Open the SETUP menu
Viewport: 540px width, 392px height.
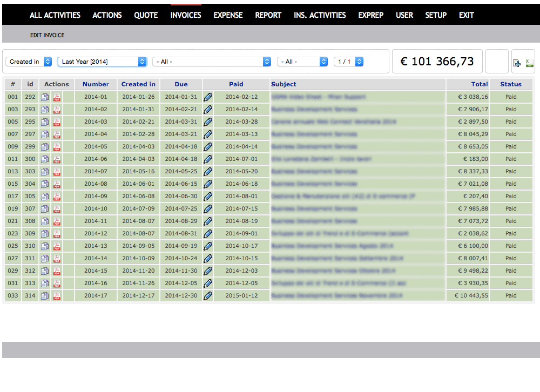(x=436, y=15)
